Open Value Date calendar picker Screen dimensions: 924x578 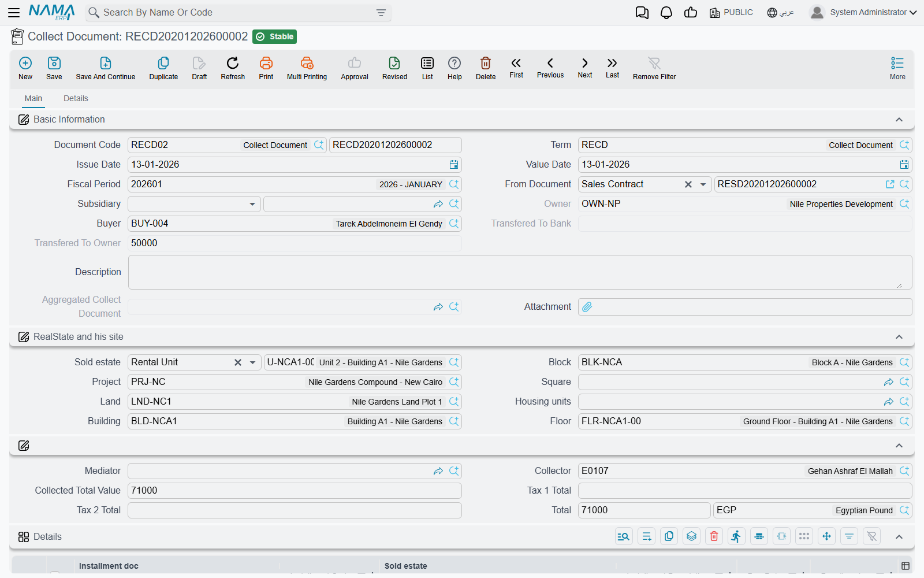pos(904,165)
